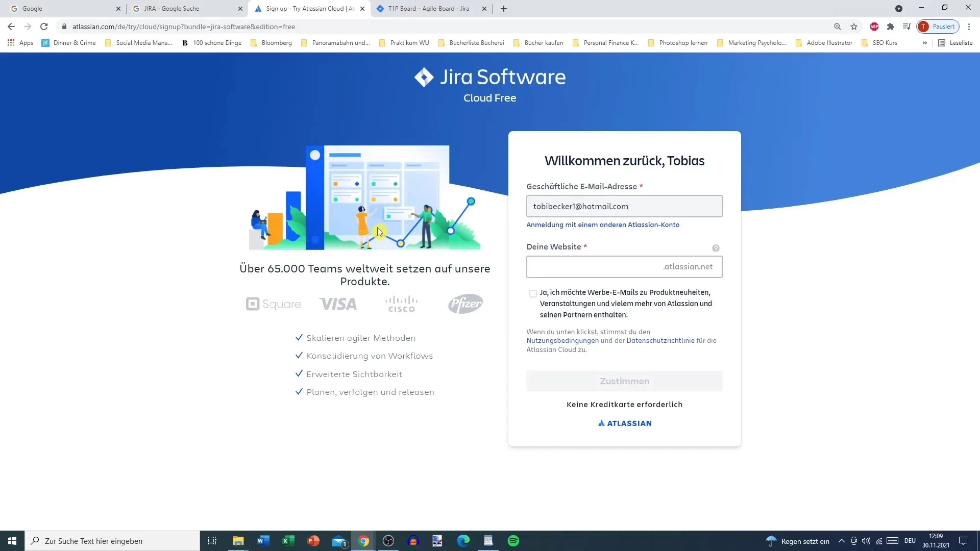The image size is (980, 551).
Task: Open the Social Media Mana... bookmark folder
Action: [138, 43]
